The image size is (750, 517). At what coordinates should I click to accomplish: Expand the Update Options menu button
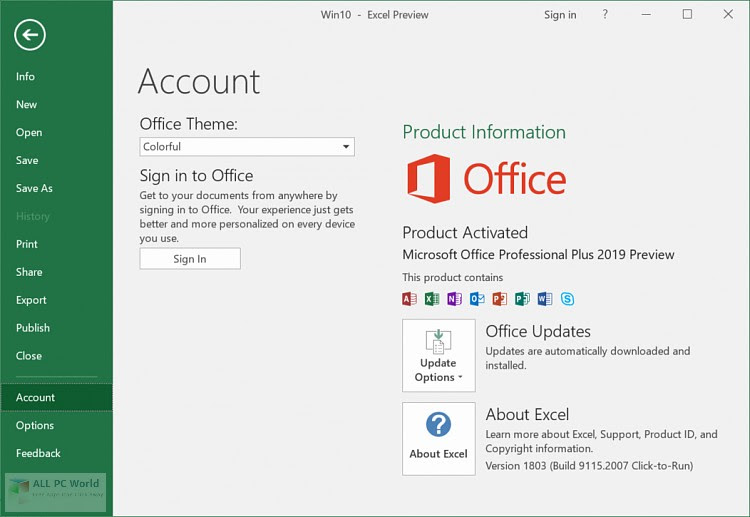click(x=439, y=355)
